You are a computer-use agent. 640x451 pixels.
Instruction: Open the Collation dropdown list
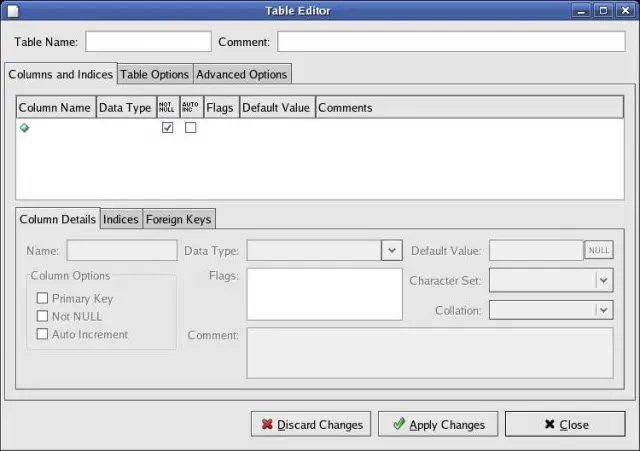point(603,310)
